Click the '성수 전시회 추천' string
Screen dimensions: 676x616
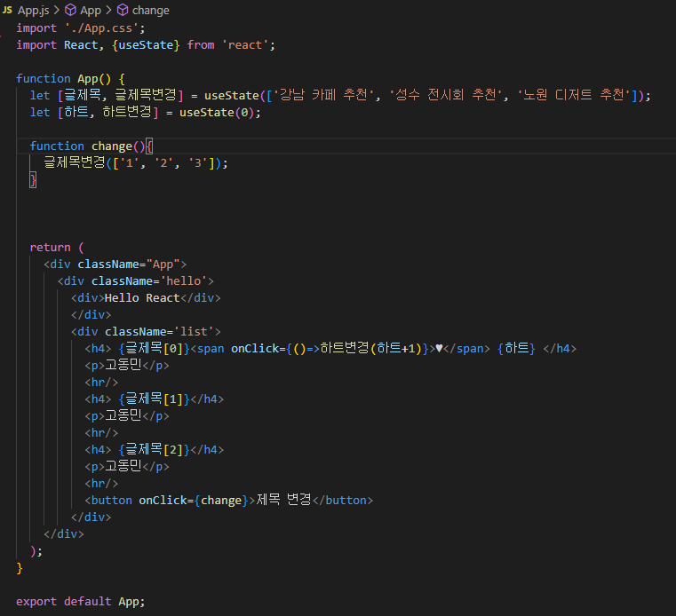[446, 95]
